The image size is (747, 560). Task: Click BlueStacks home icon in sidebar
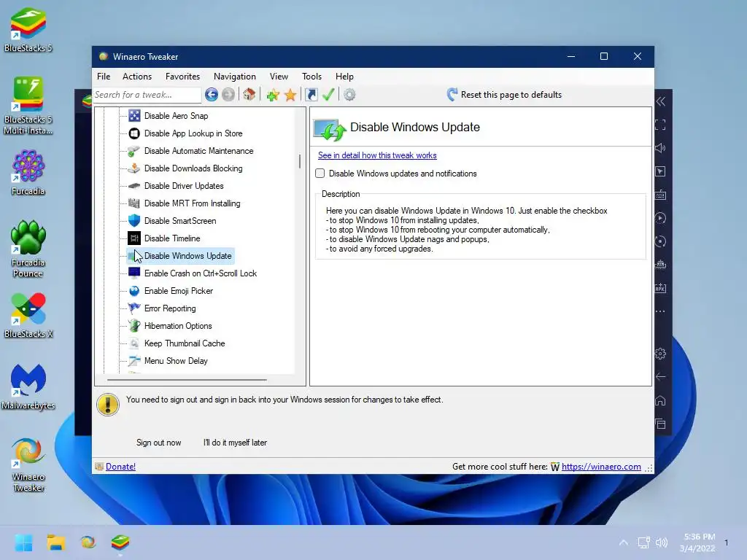[660, 400]
